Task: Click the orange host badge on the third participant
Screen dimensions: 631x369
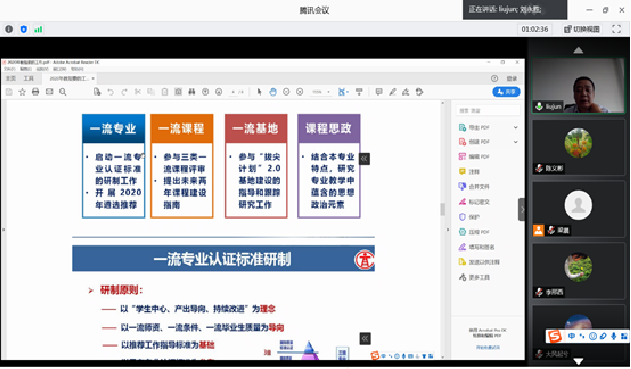Action: tap(538, 230)
